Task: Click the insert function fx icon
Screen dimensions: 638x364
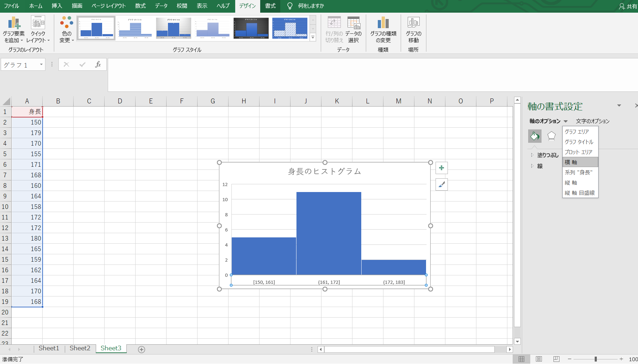Action: (98, 65)
